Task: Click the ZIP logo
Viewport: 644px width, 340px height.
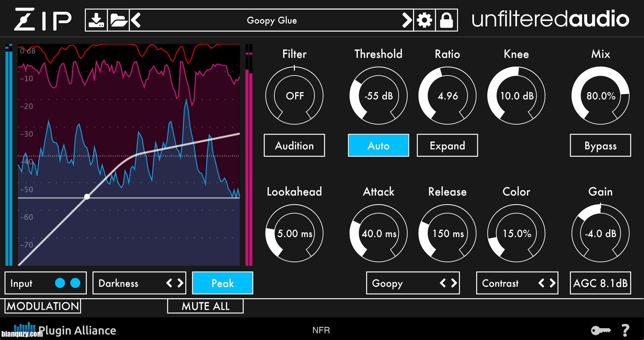Action: (43, 19)
